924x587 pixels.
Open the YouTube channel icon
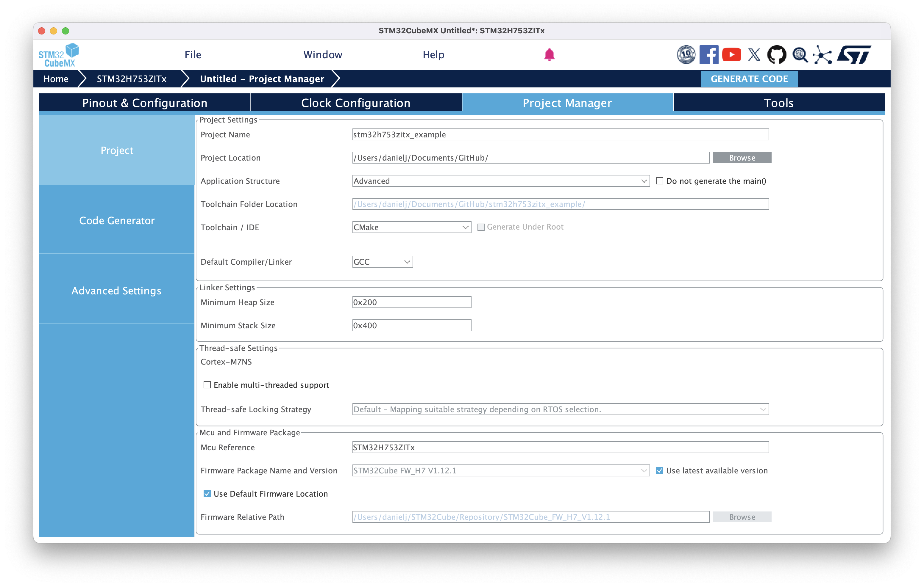tap(731, 54)
